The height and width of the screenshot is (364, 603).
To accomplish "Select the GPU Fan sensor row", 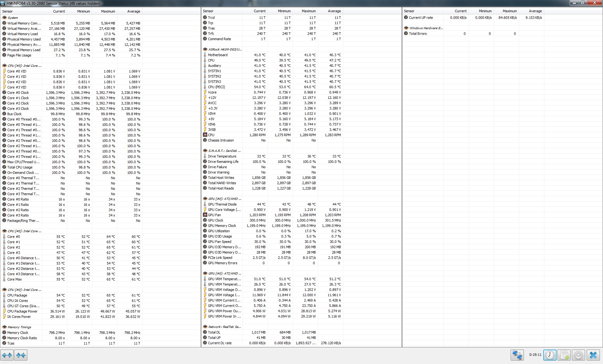I will 214,215.
